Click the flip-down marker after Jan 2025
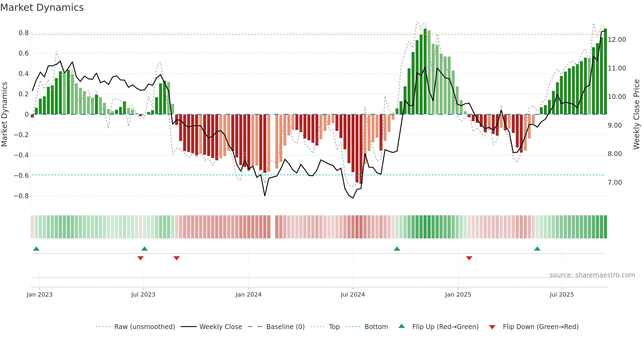644x362 pixels. pyautogui.click(x=469, y=258)
